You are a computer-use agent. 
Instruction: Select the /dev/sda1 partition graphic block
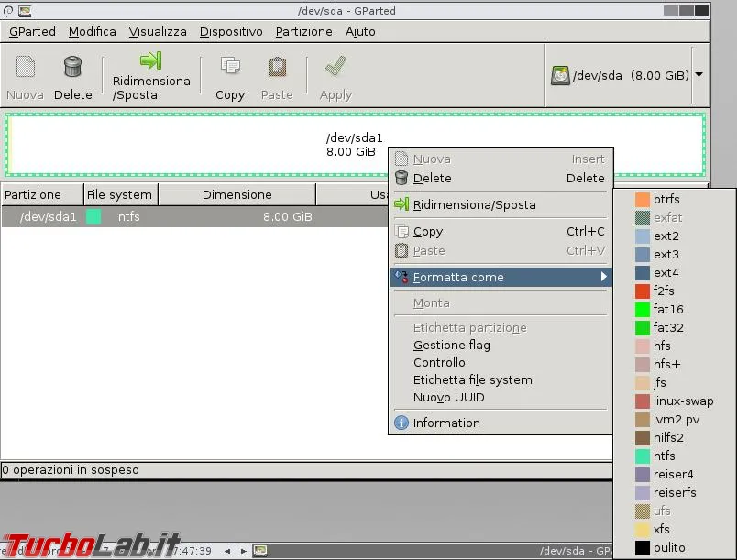pyautogui.click(x=355, y=145)
